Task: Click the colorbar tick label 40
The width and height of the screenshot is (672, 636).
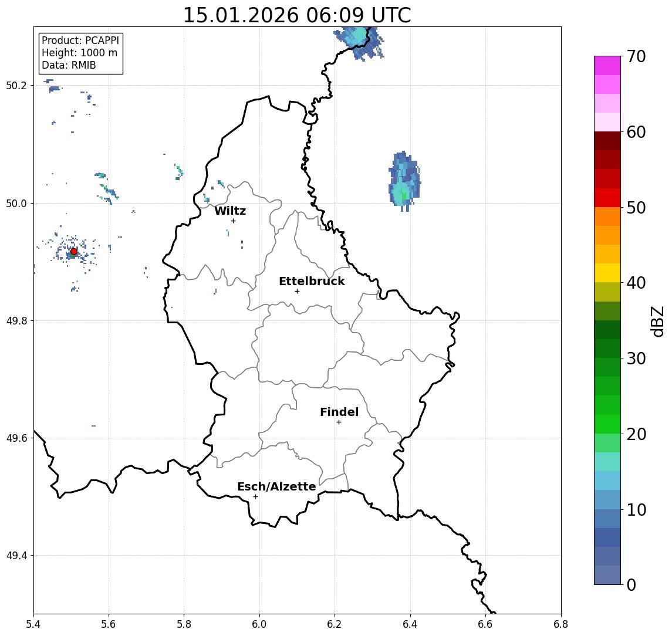Action: pyautogui.click(x=636, y=282)
